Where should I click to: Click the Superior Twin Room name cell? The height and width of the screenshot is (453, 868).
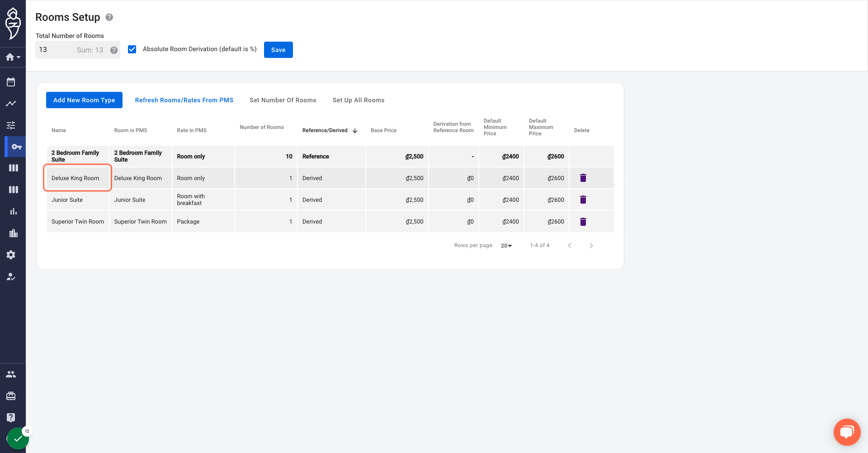78,222
